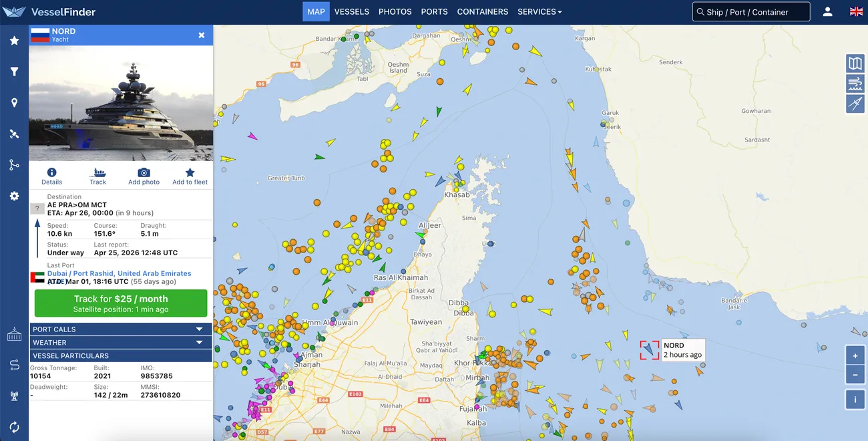
Task: Click the Ship / Port / Container search field
Action: coord(750,12)
